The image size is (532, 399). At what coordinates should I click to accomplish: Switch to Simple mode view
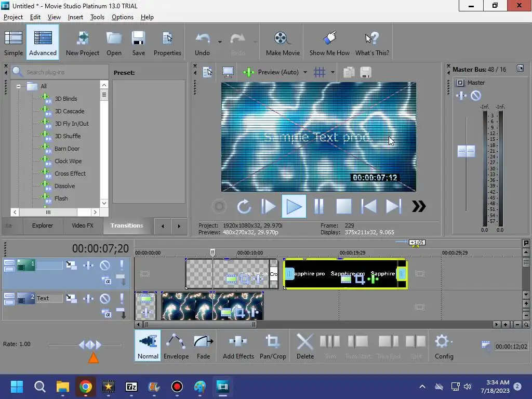point(14,43)
